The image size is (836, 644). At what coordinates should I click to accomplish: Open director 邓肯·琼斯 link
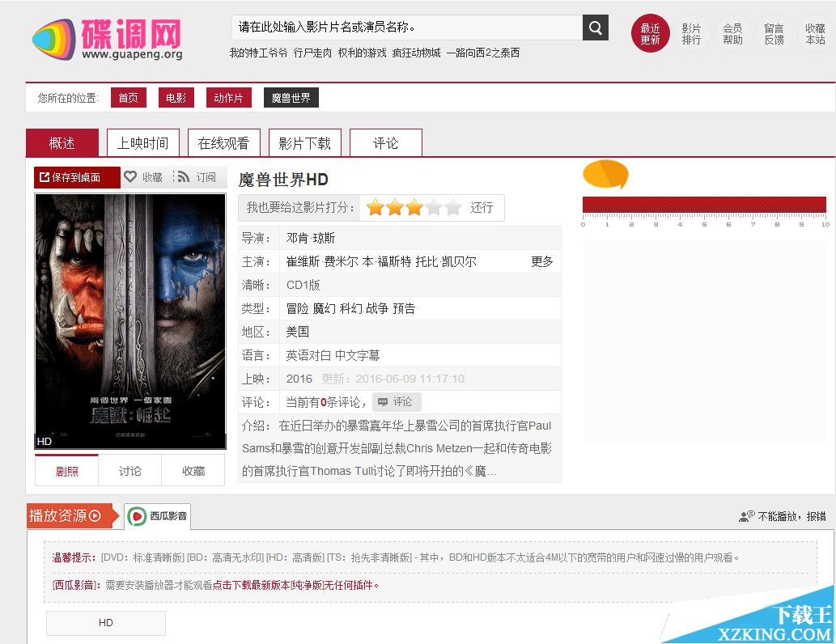tap(310, 239)
